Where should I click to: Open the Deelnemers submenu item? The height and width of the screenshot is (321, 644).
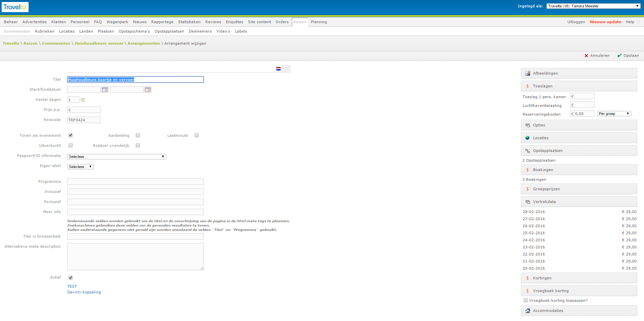200,31
